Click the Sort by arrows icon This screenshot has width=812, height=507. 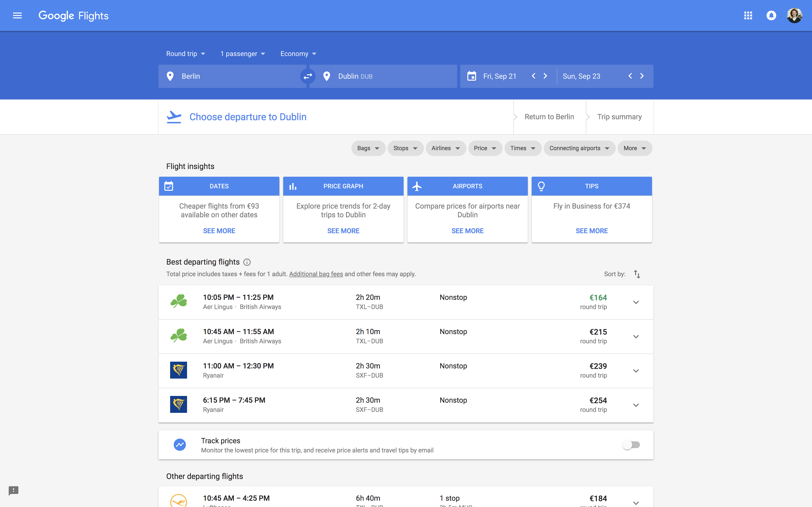click(x=637, y=274)
